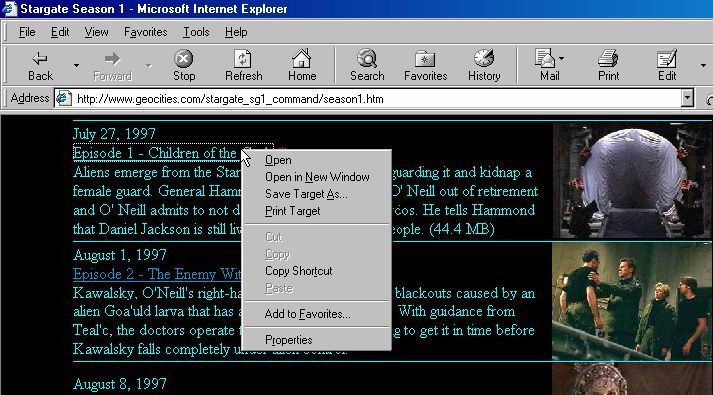Print the page with the Print button
The width and height of the screenshot is (713, 395).
click(x=608, y=66)
